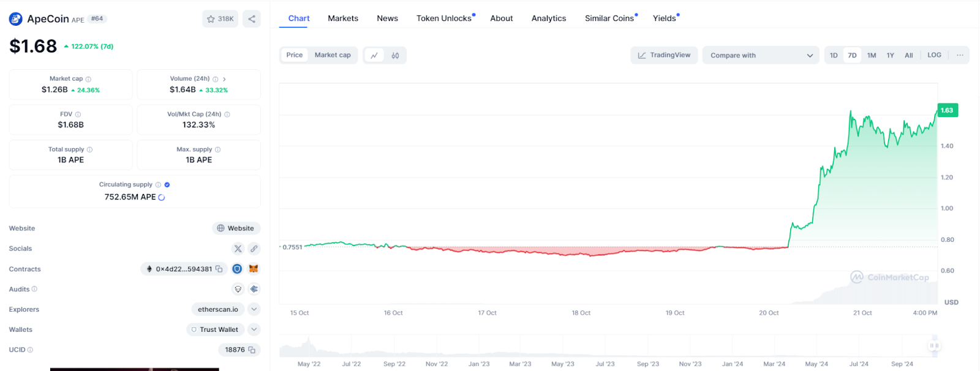Click contract address 0x4d22...594381
The height and width of the screenshot is (371, 980).
pos(184,269)
